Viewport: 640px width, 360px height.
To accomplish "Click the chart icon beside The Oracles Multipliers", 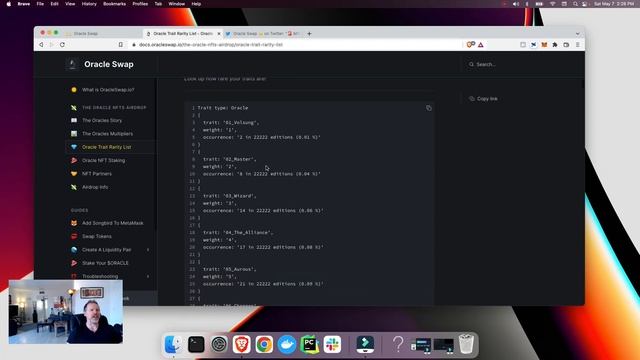I will [x=74, y=134].
